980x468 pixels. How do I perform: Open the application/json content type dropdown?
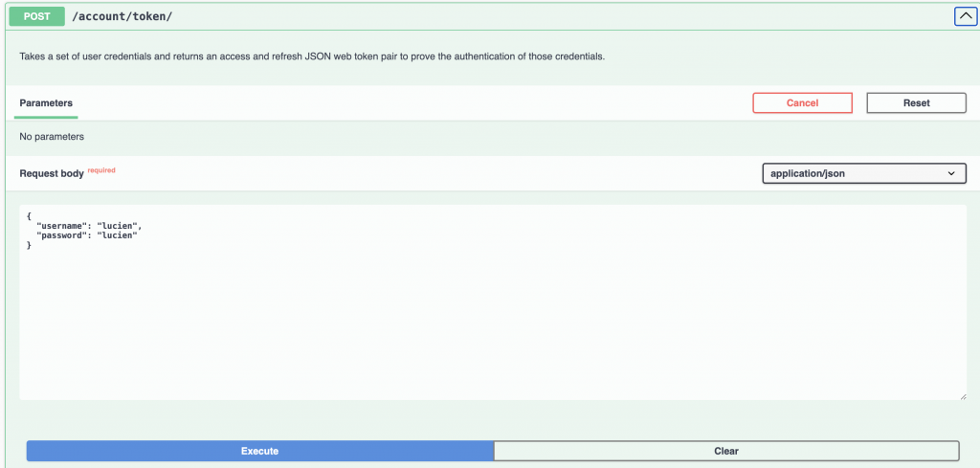[864, 173]
